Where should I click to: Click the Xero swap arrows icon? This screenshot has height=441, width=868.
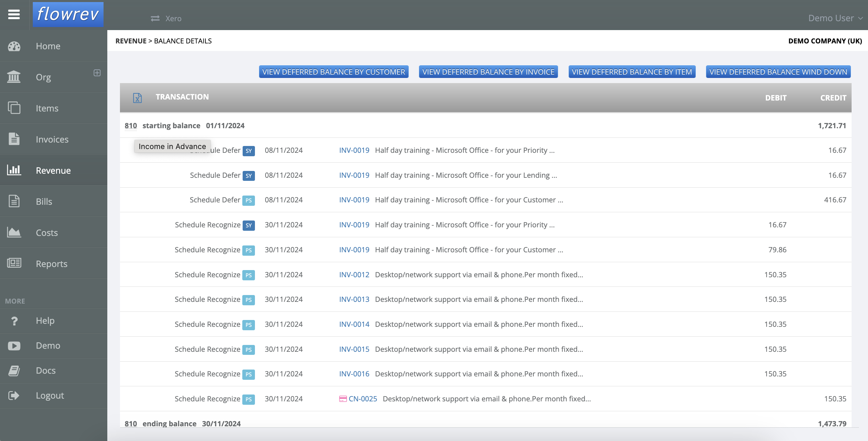155,18
